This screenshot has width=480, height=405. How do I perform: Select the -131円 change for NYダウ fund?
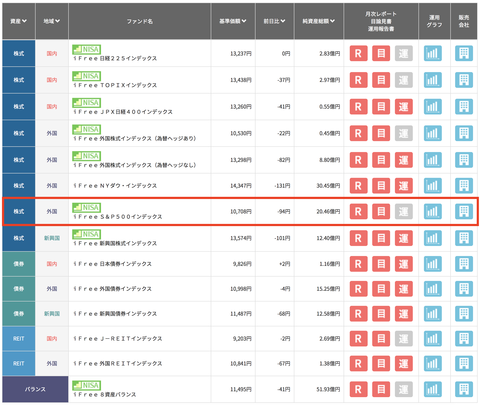(x=282, y=186)
